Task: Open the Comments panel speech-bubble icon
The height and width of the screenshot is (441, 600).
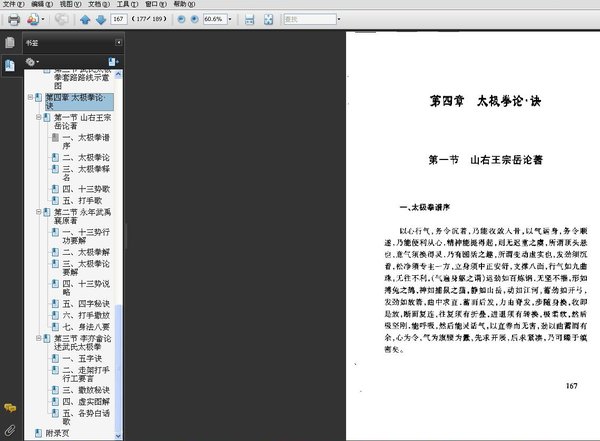Action: point(10,408)
